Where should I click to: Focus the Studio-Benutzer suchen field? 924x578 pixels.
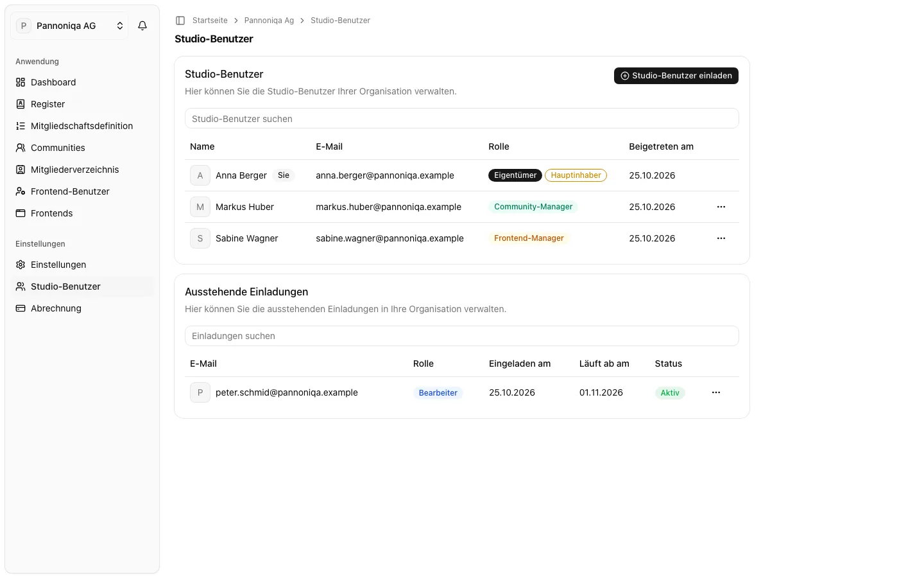[462, 119]
